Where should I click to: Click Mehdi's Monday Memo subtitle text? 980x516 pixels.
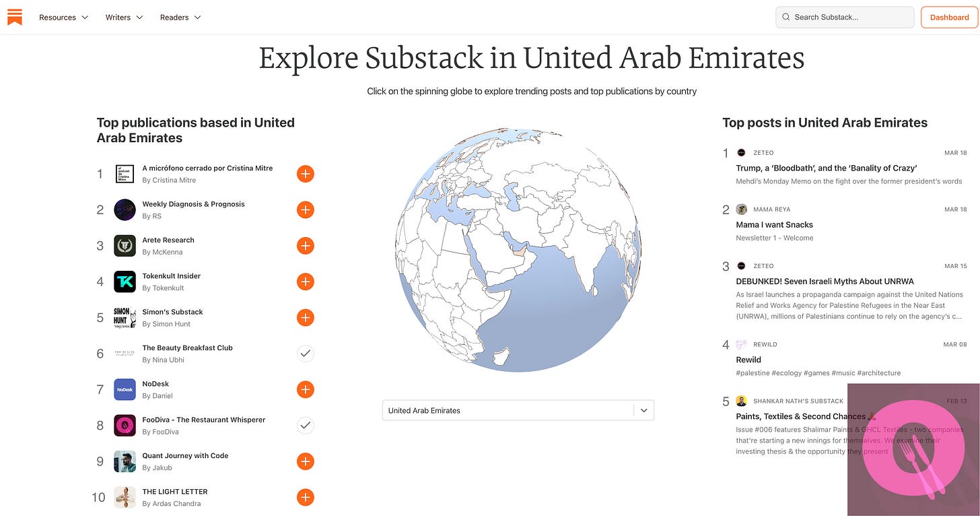tap(849, 181)
